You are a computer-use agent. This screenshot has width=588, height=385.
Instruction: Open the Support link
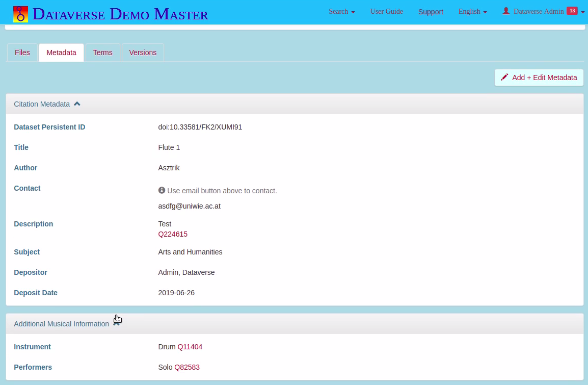click(x=431, y=12)
